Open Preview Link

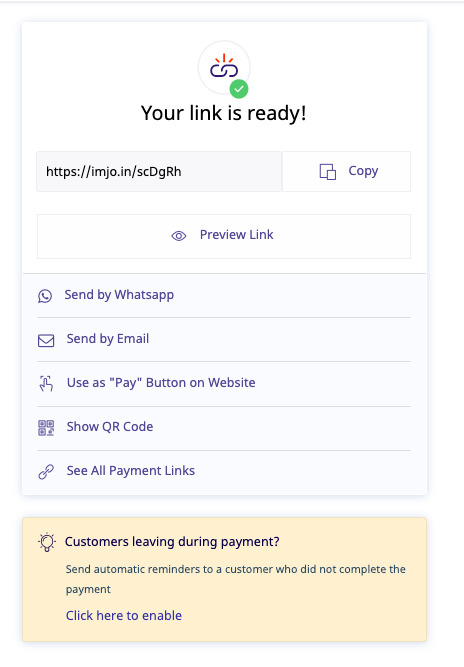pos(224,236)
